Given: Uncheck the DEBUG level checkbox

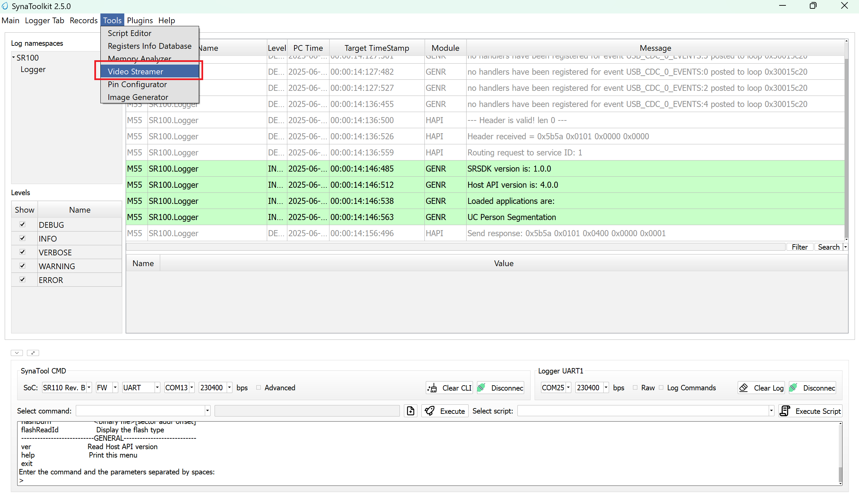Looking at the screenshot, I should [23, 224].
